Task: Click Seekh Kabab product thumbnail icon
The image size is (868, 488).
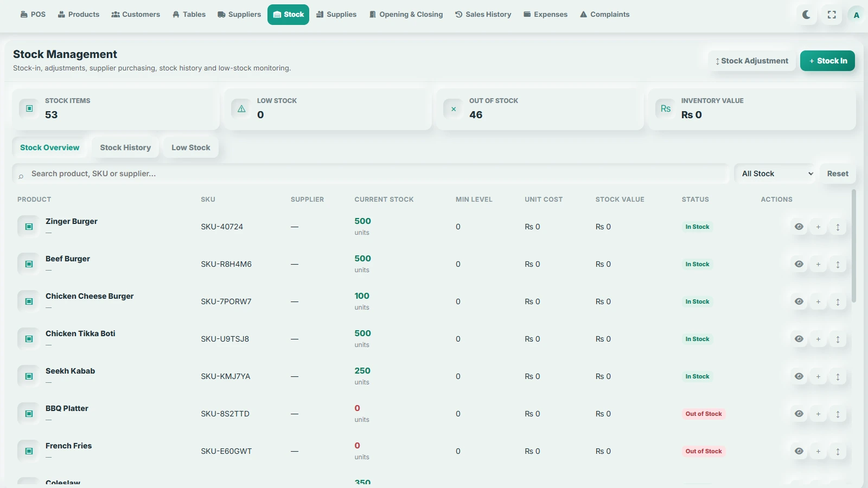Action: pos(29,376)
